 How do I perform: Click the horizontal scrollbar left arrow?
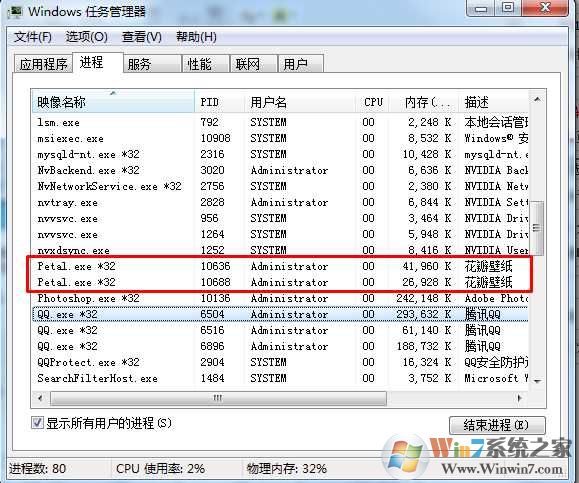coord(40,398)
